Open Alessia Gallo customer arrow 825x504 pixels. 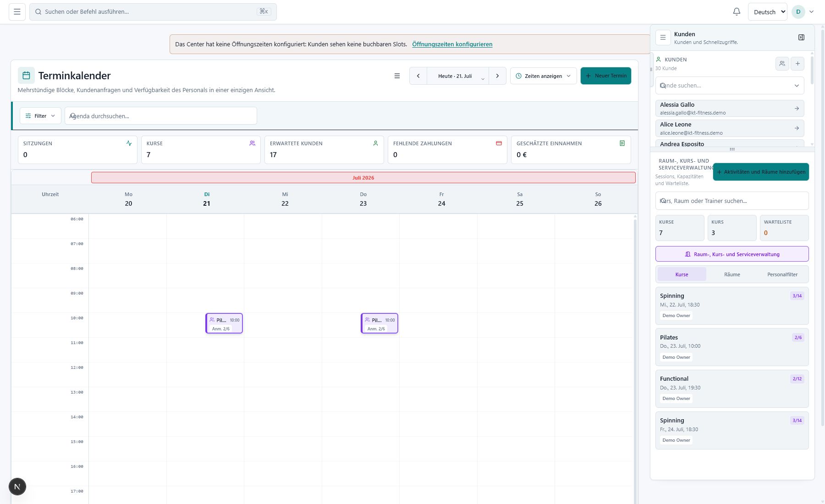click(x=797, y=109)
